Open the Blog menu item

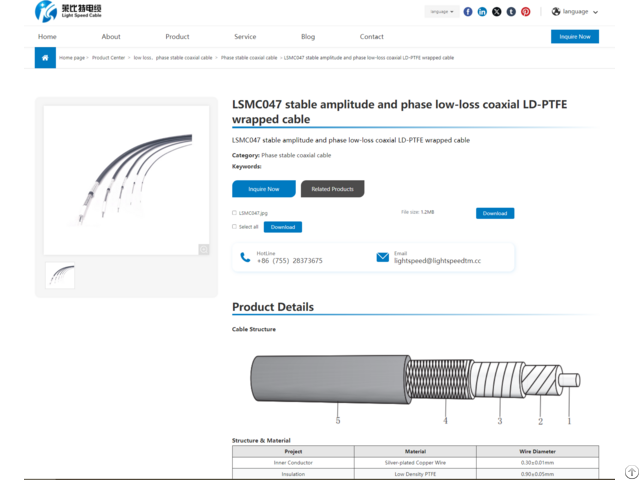(x=308, y=37)
